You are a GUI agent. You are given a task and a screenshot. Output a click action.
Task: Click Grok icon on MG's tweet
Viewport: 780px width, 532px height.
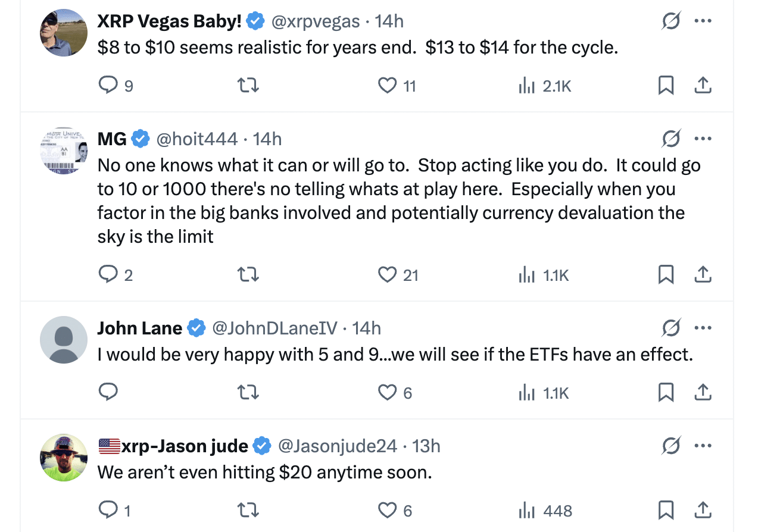pyautogui.click(x=671, y=139)
